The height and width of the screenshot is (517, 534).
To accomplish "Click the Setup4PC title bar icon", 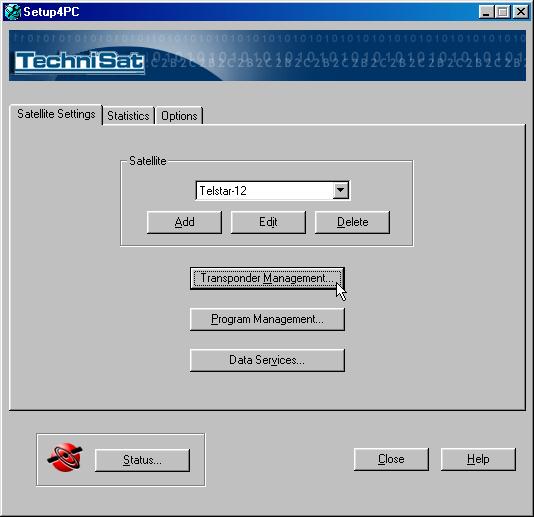I will 13,12.
